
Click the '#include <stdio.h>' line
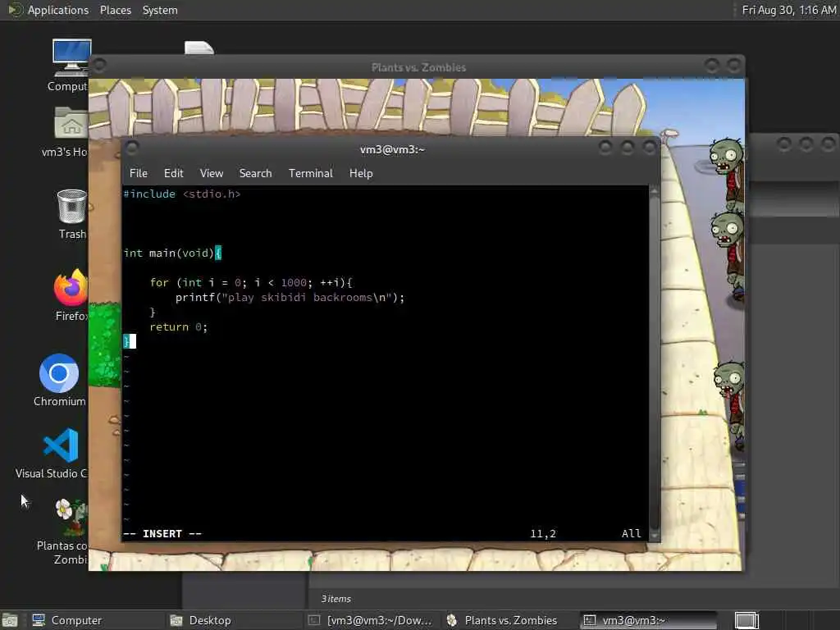(181, 194)
